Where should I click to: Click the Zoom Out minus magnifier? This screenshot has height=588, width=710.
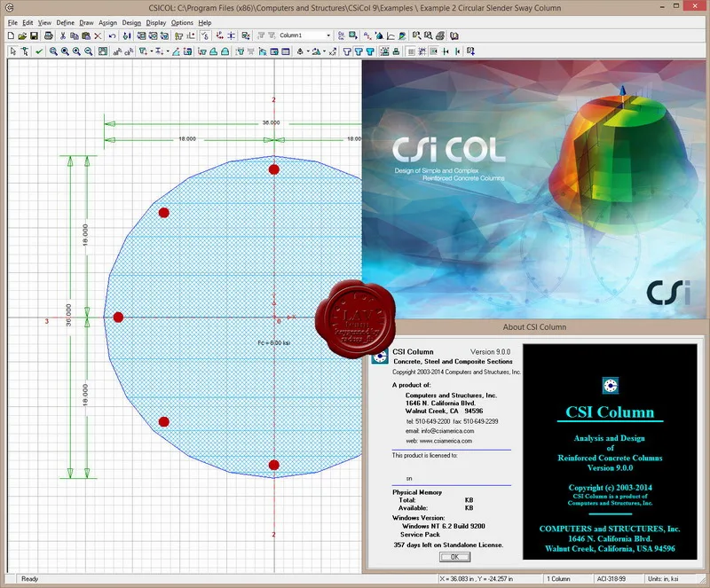[x=88, y=51]
